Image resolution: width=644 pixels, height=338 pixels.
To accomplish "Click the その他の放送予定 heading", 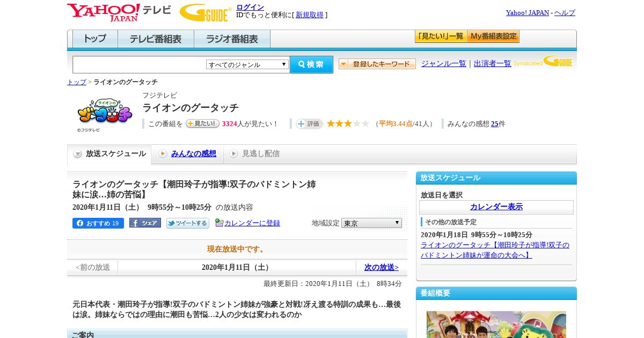I will tap(451, 222).
